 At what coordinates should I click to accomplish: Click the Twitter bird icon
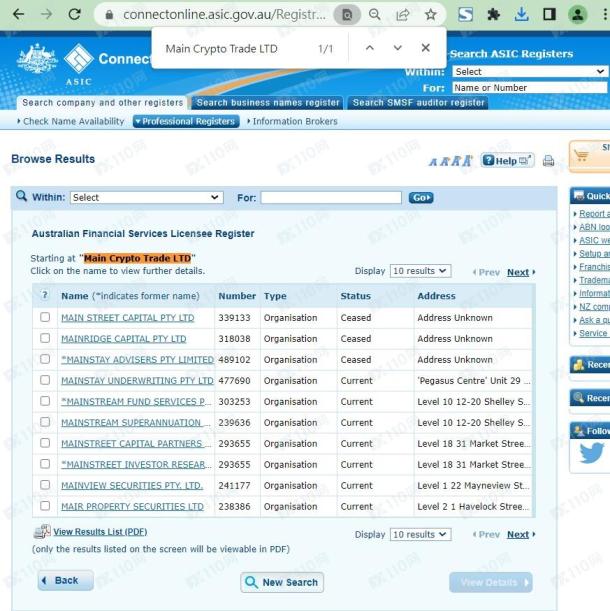(x=592, y=453)
